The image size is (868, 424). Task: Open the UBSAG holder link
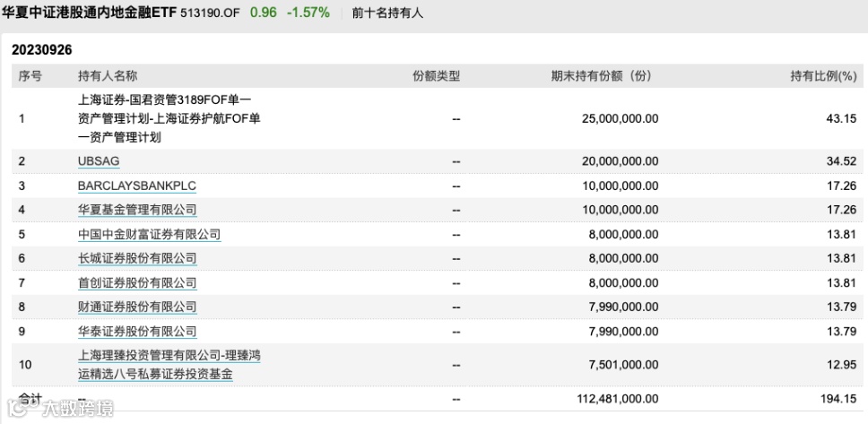tap(99, 161)
